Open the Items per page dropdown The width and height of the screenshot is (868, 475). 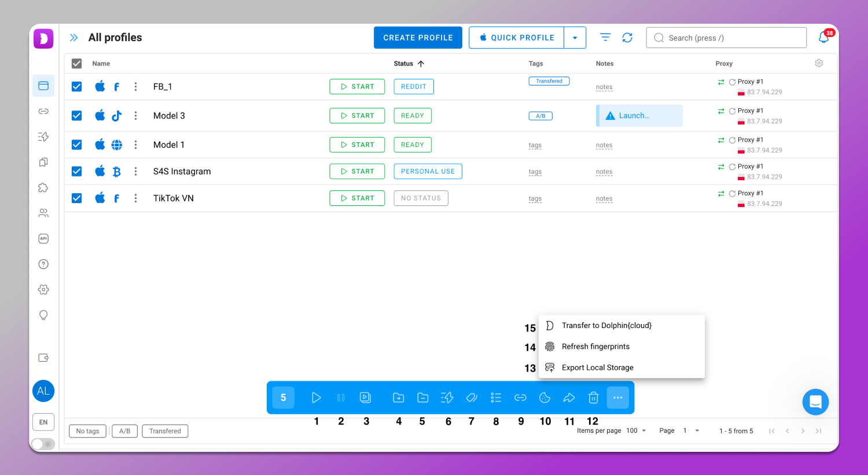point(637,431)
